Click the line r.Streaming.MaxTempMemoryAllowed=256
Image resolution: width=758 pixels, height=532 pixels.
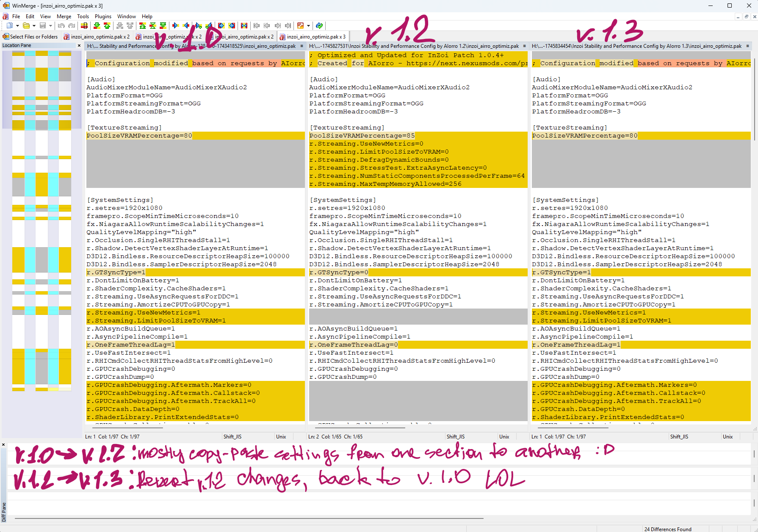pyautogui.click(x=385, y=184)
